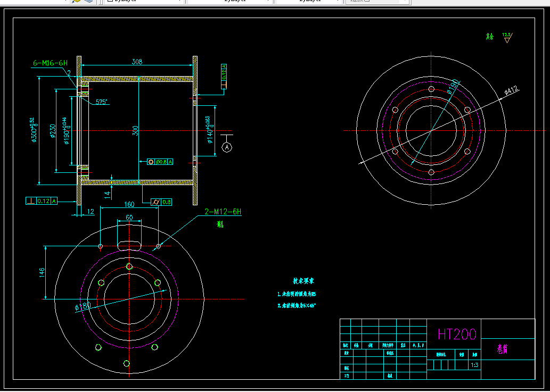Screen dimensions: 550x392
Task: Select the ø180 diameter dimension text
Action: (83, 306)
